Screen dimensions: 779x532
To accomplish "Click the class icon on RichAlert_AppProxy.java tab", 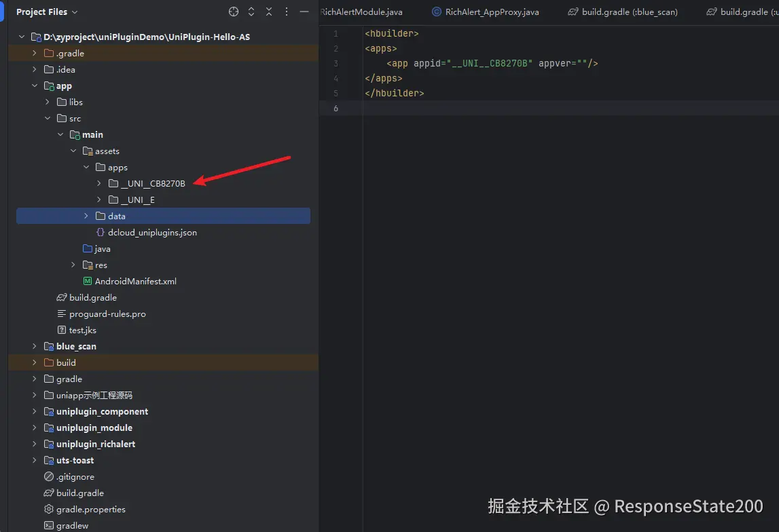I will pos(436,12).
